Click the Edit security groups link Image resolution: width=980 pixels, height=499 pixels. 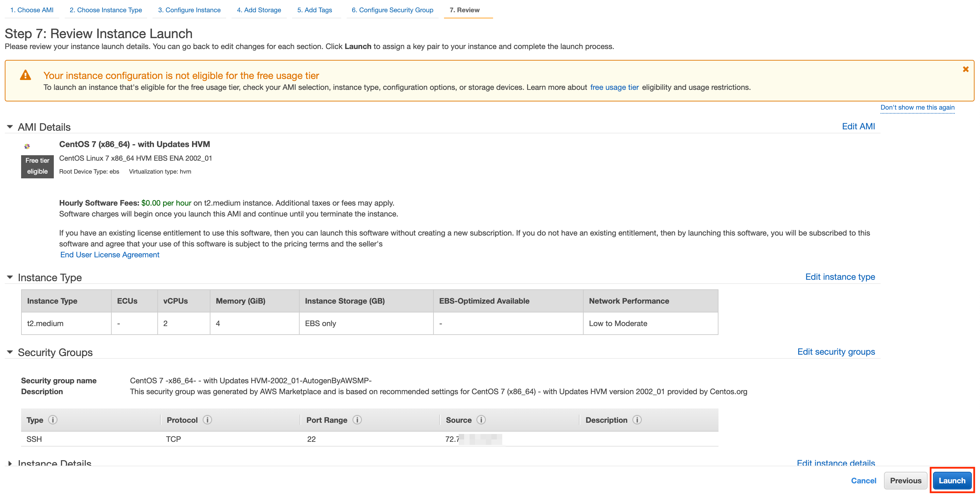click(836, 351)
